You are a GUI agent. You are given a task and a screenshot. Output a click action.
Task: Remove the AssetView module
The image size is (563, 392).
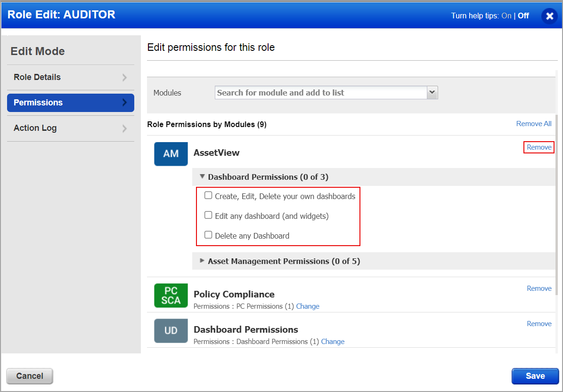point(539,147)
